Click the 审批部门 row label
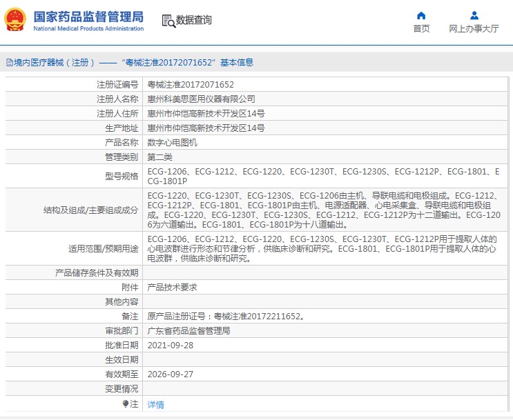 [122, 331]
